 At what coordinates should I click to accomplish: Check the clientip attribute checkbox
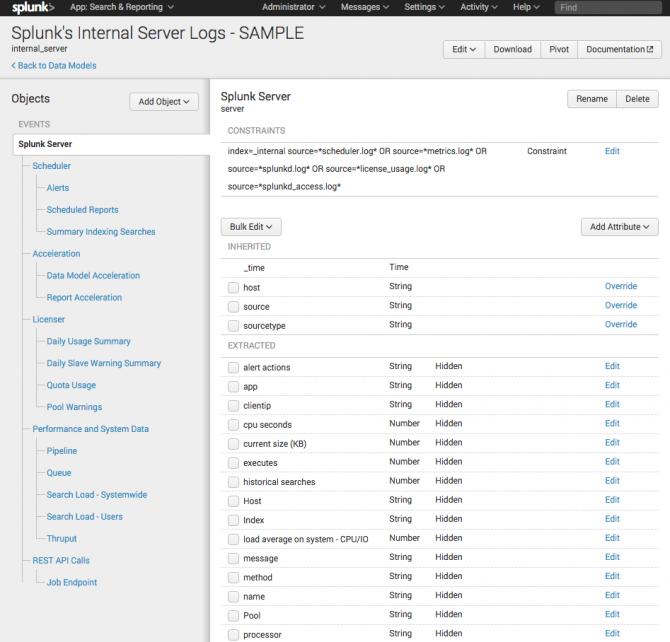coord(233,406)
